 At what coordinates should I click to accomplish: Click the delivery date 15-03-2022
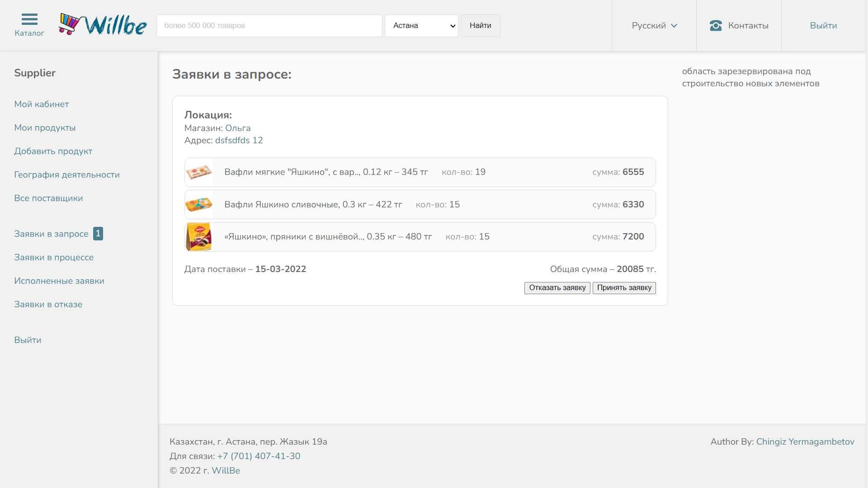(x=281, y=269)
